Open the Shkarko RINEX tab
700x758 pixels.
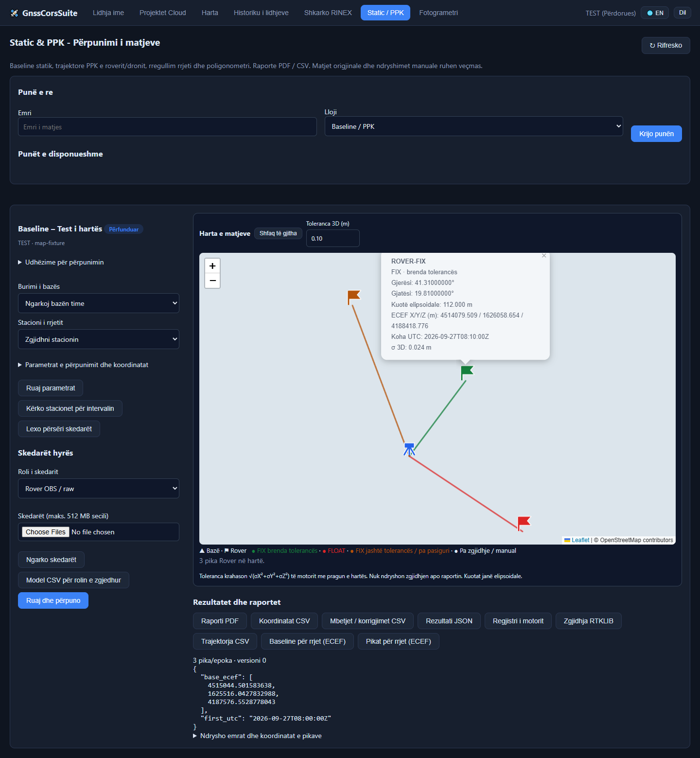[328, 13]
